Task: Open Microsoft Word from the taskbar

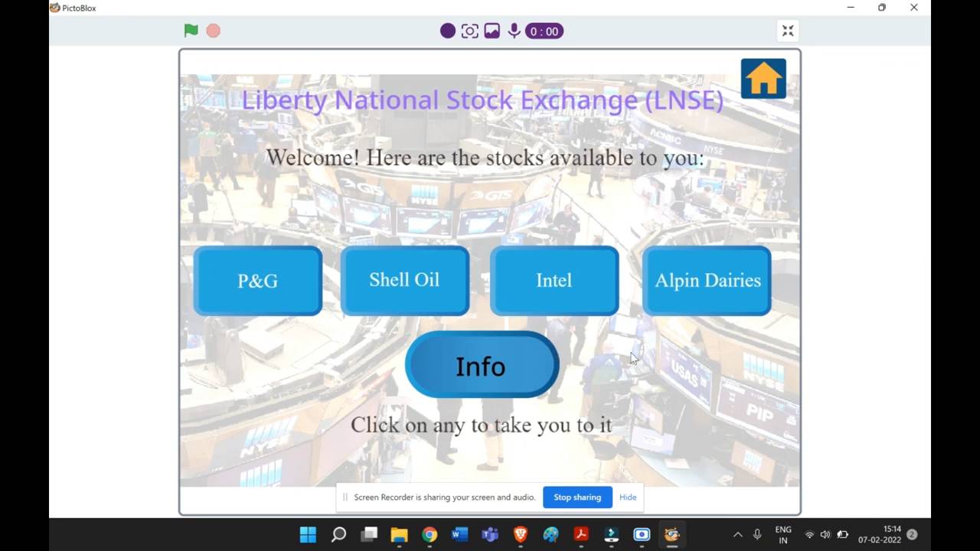Action: point(459,535)
